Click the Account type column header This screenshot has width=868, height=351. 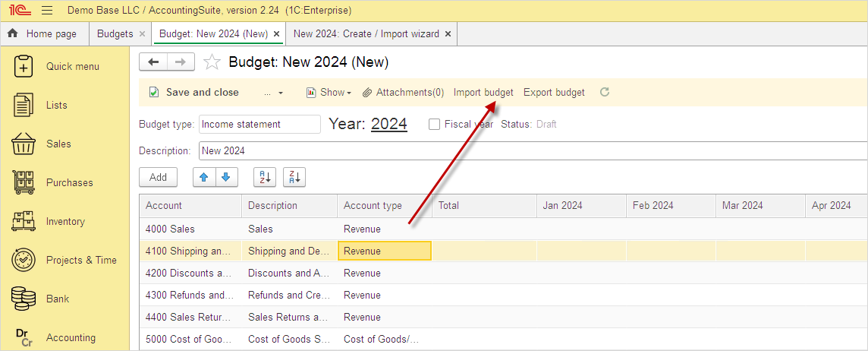385,206
